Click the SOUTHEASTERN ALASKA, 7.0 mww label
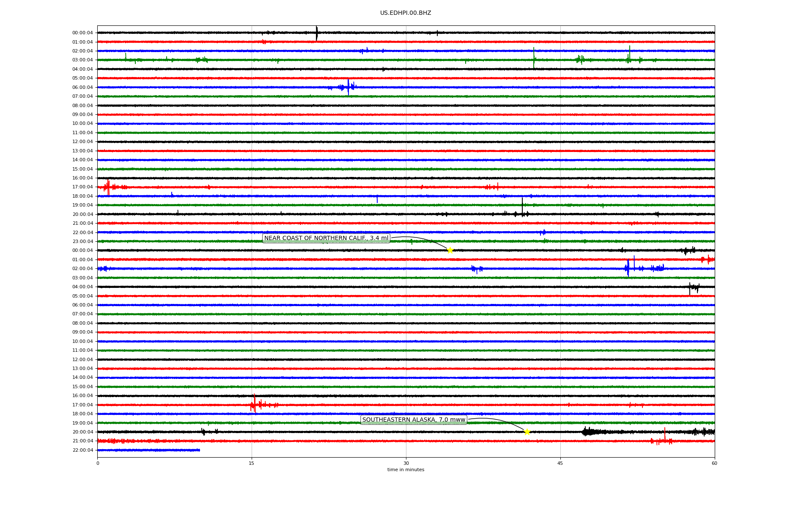This screenshot has height=508, width=812. click(x=414, y=420)
